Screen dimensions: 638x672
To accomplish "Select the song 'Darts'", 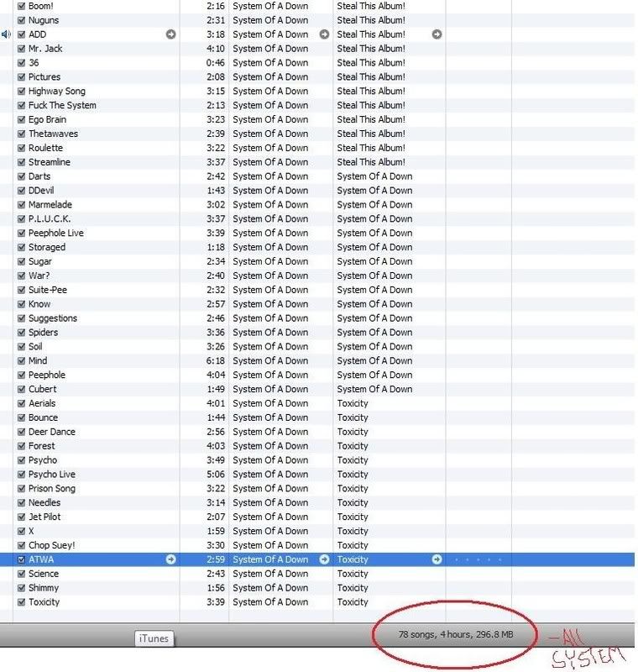I will 39,176.
